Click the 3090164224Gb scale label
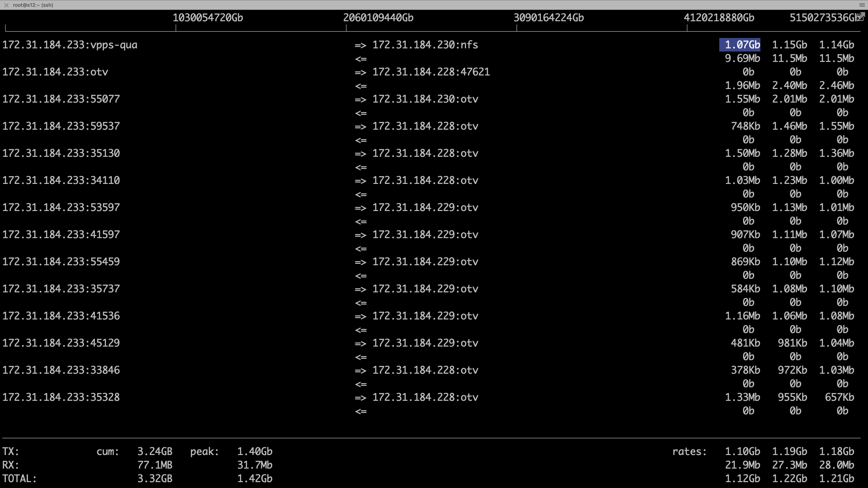 coord(549,18)
